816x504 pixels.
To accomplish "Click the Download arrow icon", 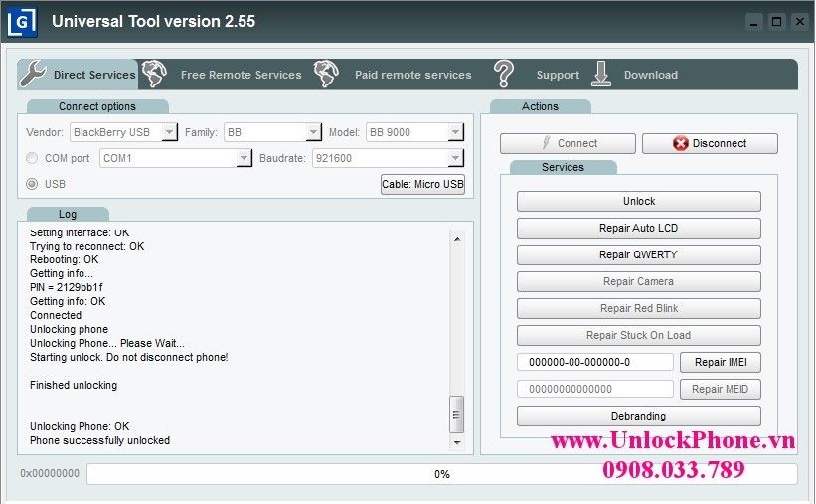I will pyautogui.click(x=601, y=74).
